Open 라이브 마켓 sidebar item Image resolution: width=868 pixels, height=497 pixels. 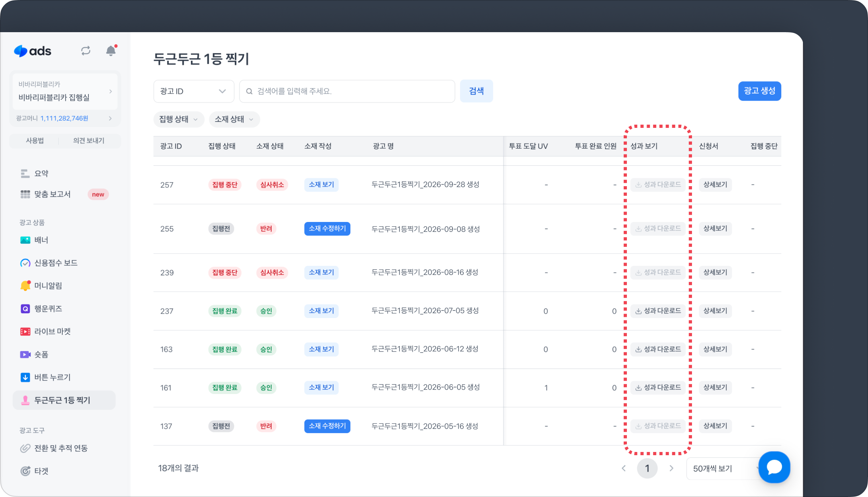[52, 332]
